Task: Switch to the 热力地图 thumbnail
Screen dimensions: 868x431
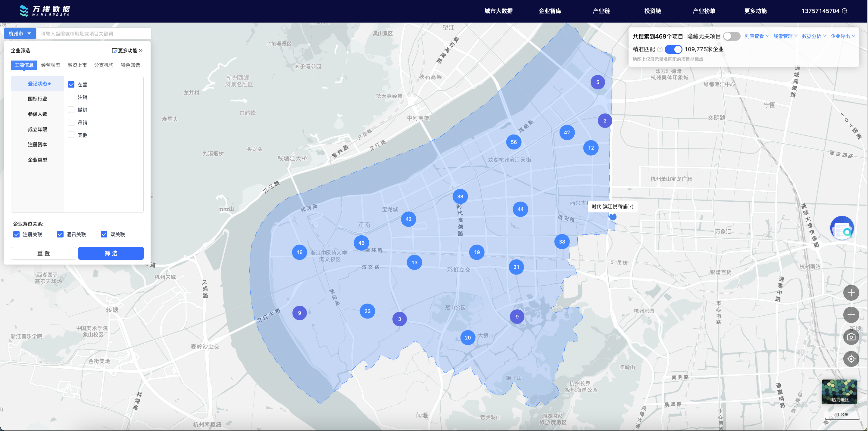Action: click(x=839, y=392)
